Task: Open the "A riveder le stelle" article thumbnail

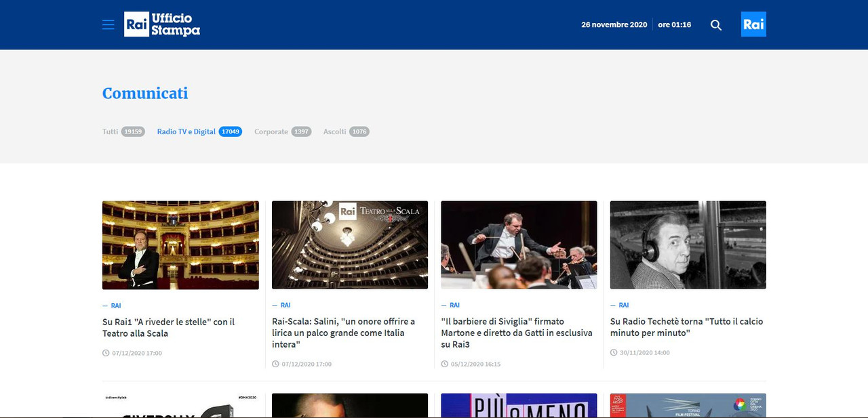Action: [180, 245]
